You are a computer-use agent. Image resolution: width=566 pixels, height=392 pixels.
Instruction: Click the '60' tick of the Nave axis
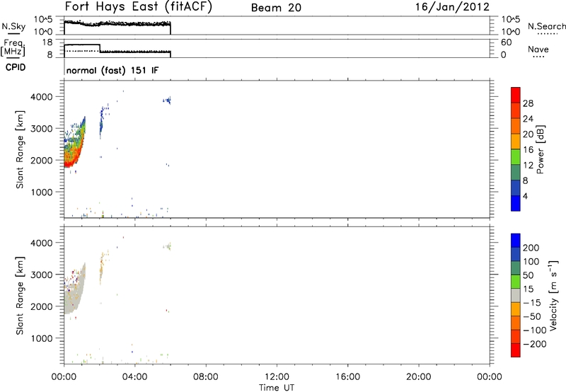click(x=506, y=42)
